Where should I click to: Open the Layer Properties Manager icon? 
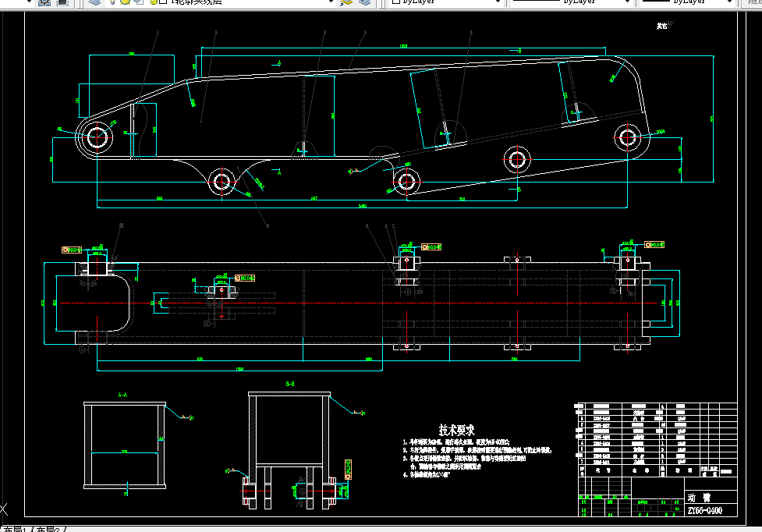click(x=95, y=2)
